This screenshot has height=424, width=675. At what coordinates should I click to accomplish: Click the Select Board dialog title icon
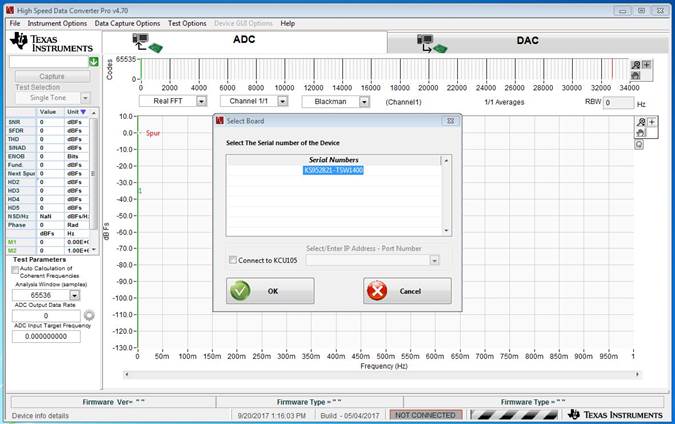click(220, 121)
